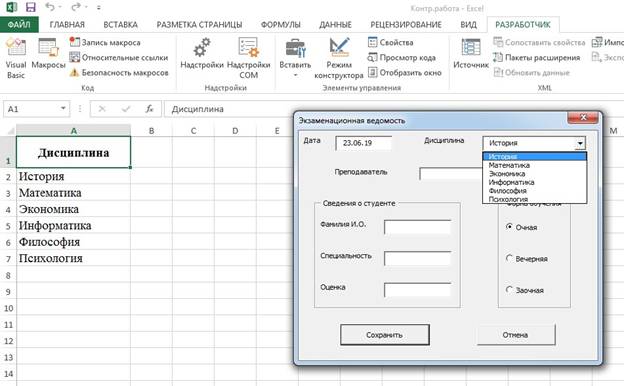
Task: Switch to the РЕЦЕНЗИРОВАНИЕ tab
Action: [x=406, y=25]
